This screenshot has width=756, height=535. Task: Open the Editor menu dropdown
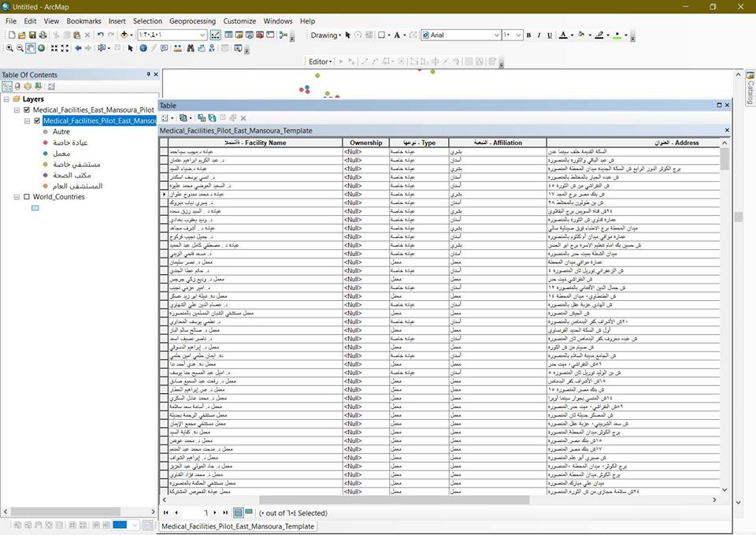click(x=321, y=61)
